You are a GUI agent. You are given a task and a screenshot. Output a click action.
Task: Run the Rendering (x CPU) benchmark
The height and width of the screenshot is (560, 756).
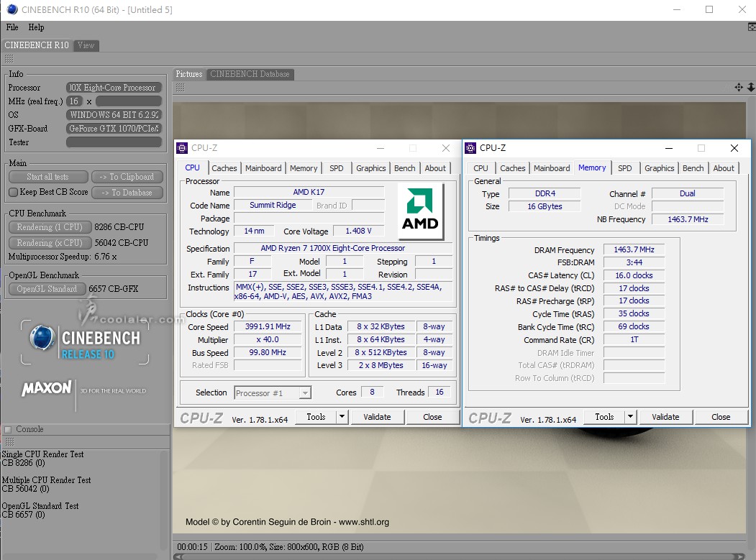point(50,243)
